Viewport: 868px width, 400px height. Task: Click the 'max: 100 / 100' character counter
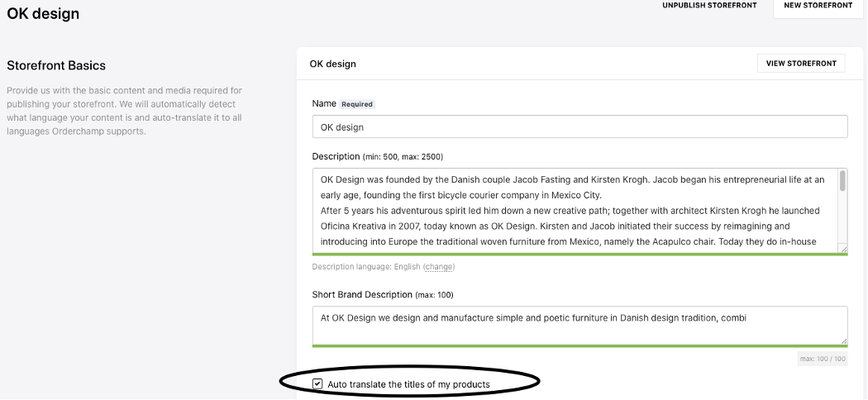point(823,359)
